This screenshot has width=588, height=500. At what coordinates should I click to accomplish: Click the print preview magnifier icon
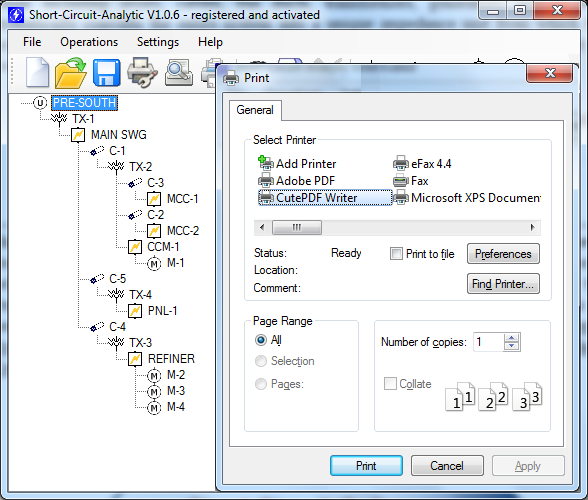[x=179, y=72]
